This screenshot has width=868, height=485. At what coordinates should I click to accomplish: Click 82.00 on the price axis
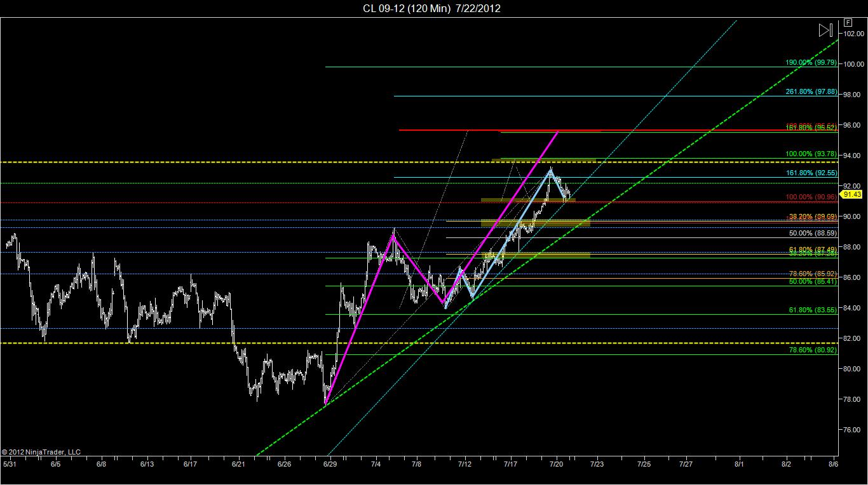853,338
